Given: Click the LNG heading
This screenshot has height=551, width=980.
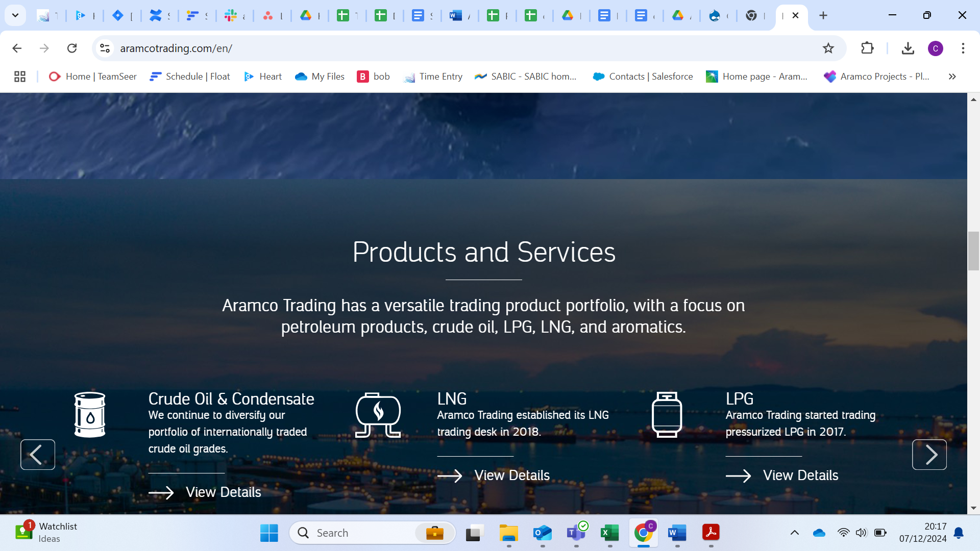Looking at the screenshot, I should (x=452, y=399).
